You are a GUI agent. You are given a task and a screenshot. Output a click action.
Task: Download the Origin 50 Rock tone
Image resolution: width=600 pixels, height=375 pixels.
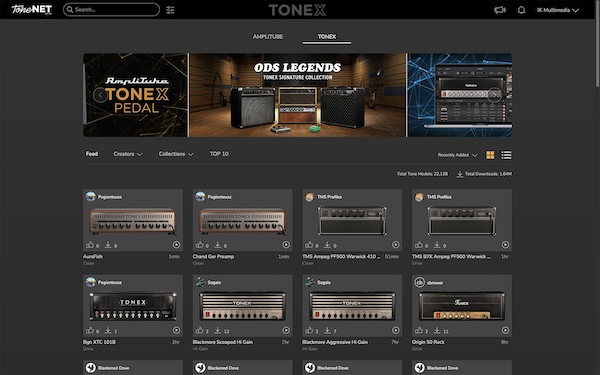click(x=437, y=330)
